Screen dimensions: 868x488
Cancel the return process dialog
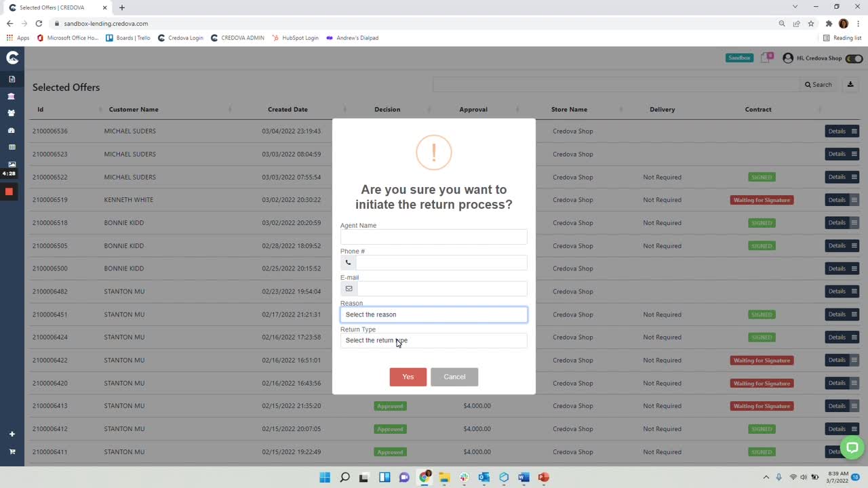454,377
